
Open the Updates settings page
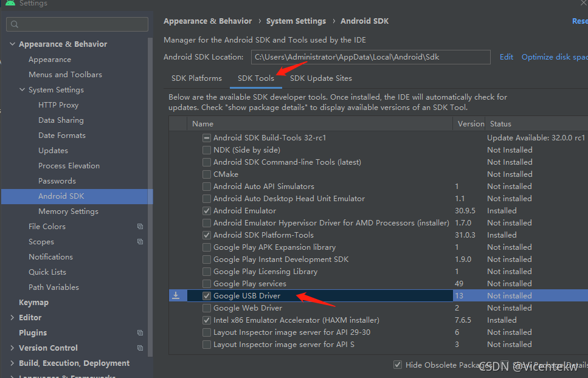(x=54, y=151)
